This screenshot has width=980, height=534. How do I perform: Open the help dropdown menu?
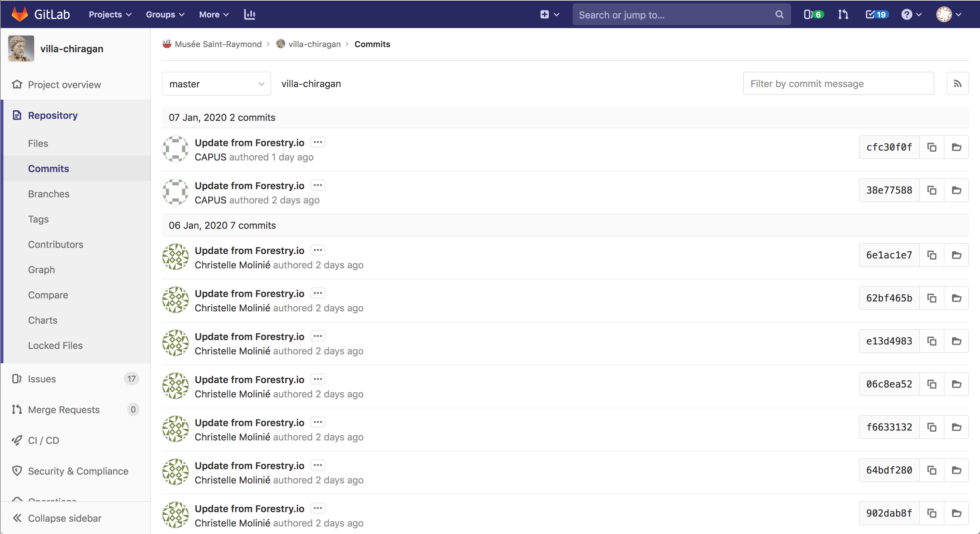pos(911,14)
